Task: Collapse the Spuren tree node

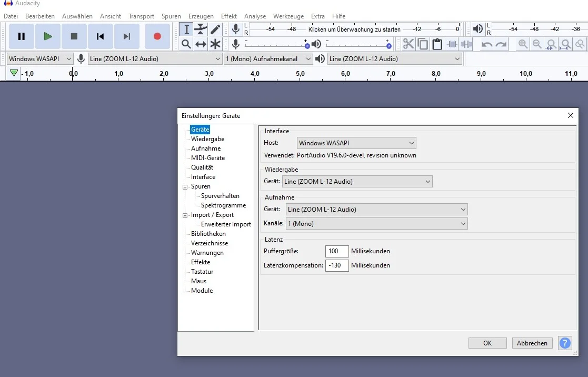Action: [x=185, y=186]
